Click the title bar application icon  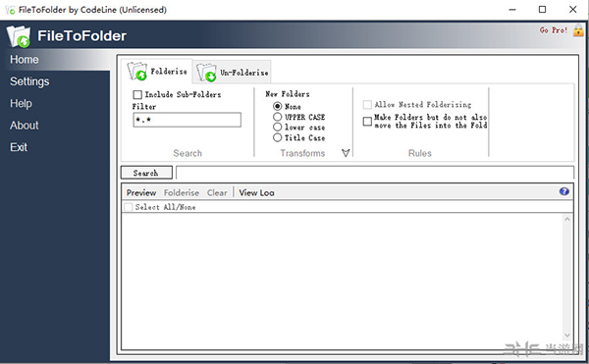coord(11,10)
